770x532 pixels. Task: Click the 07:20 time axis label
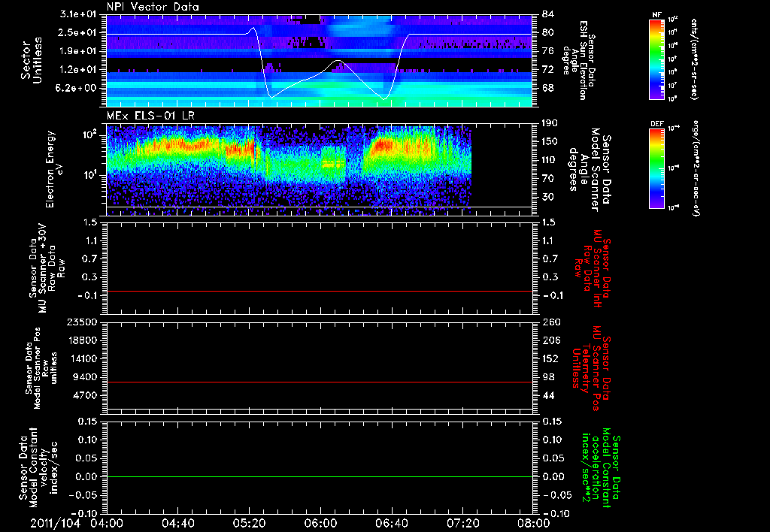463,522
